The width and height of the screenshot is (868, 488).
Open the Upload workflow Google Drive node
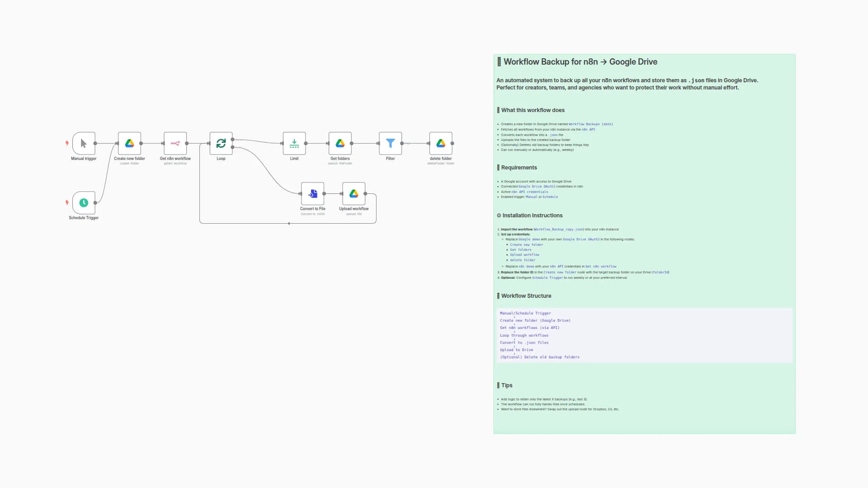coord(354,193)
